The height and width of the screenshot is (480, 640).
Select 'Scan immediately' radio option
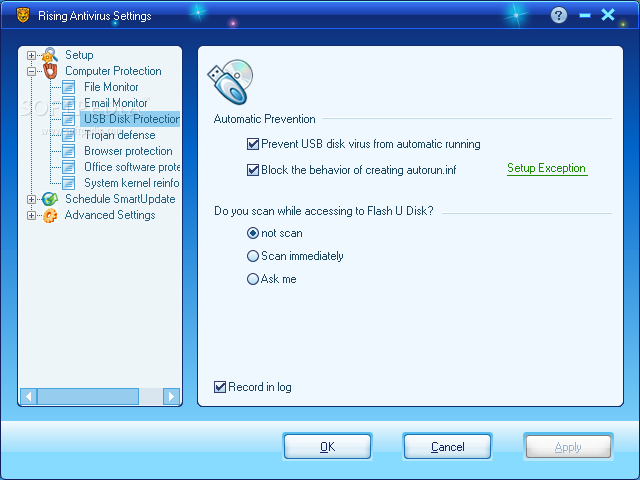253,256
